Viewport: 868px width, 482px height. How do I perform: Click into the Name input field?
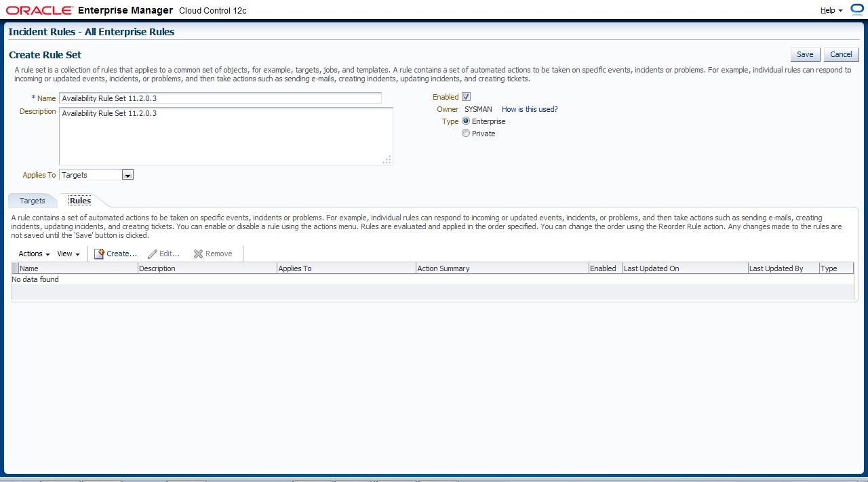[x=220, y=98]
